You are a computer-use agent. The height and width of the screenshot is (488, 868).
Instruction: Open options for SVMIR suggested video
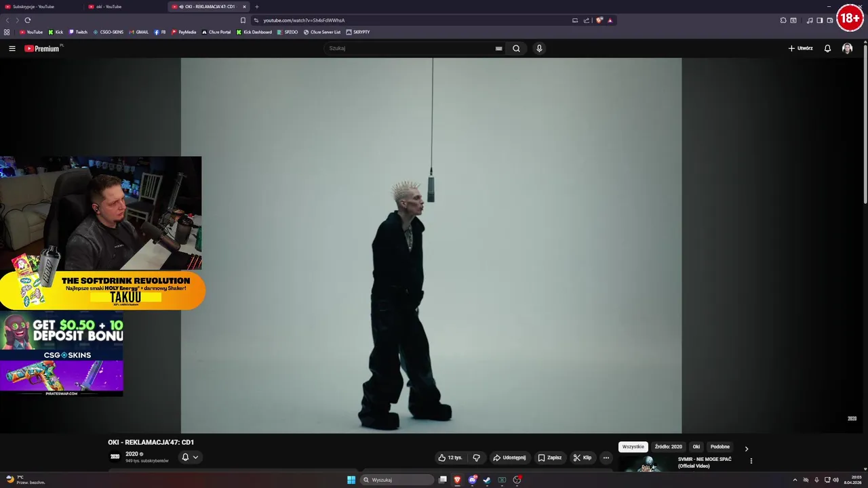751,461
